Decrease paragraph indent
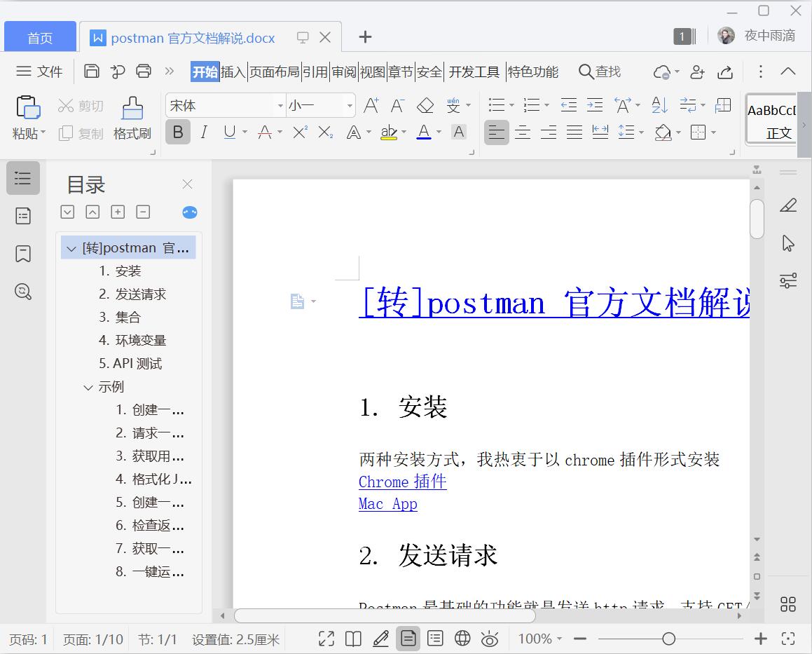 pos(569,105)
